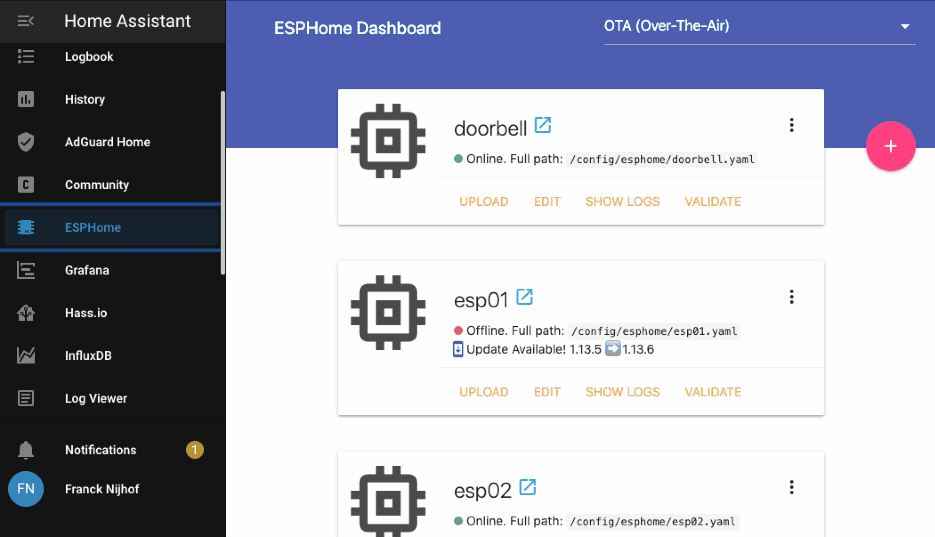Click the esp02 Online status indicator
The image size is (935, 537).
tap(458, 521)
